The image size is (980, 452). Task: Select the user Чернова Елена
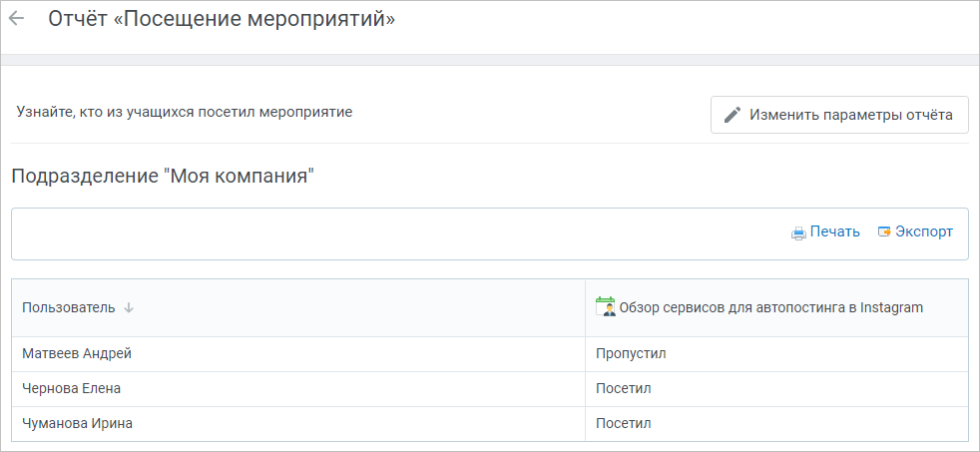coord(71,389)
